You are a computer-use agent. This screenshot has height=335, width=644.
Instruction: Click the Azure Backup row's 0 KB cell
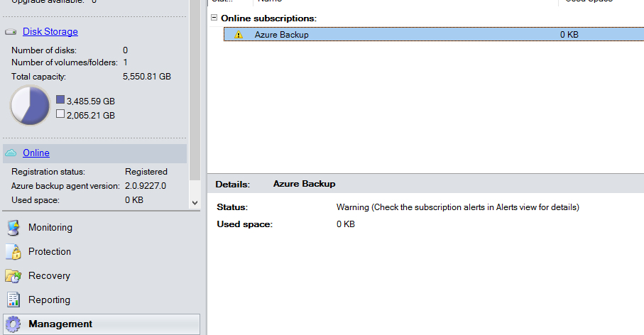coord(569,35)
